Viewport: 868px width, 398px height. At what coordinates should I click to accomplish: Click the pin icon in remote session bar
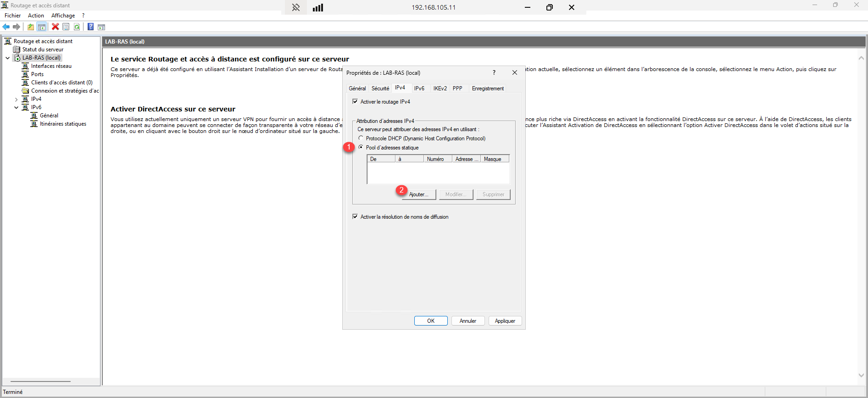tap(296, 7)
